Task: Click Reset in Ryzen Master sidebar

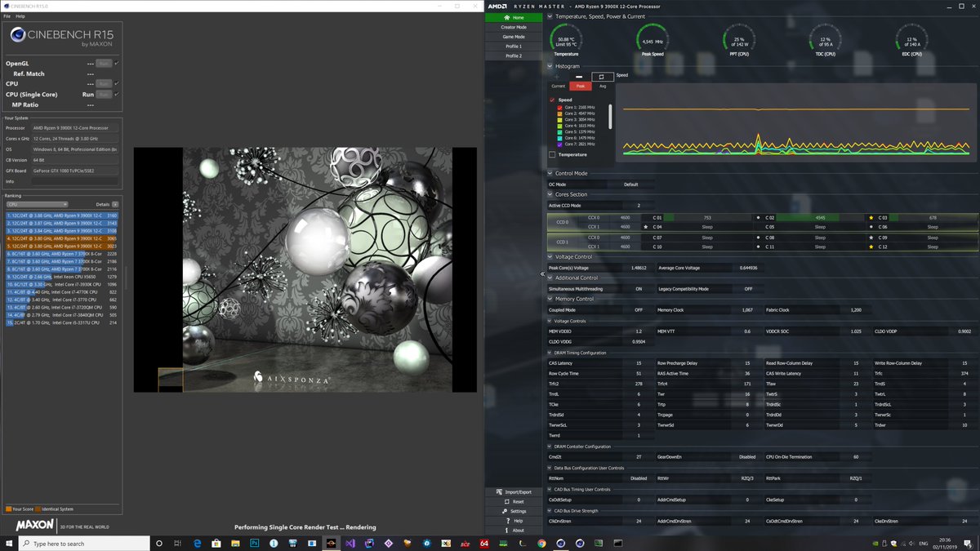Action: [x=514, y=501]
